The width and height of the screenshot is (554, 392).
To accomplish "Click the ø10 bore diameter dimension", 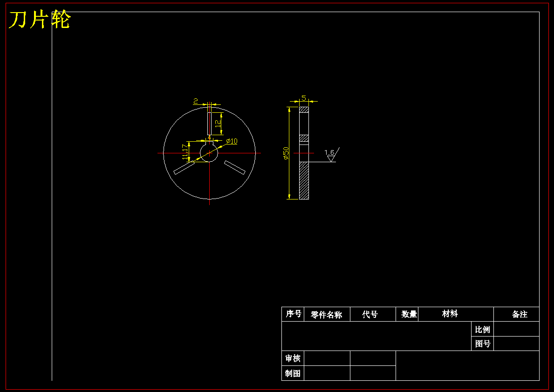I will (x=232, y=141).
